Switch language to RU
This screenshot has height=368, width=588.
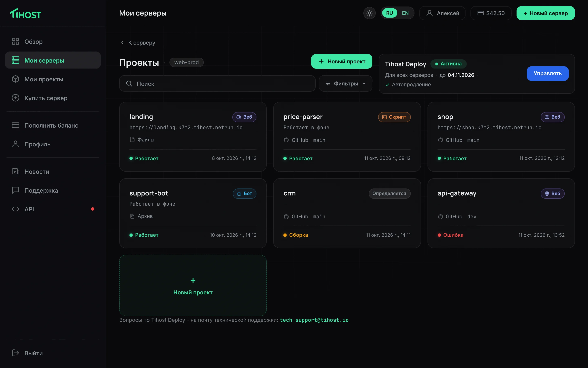(x=390, y=13)
